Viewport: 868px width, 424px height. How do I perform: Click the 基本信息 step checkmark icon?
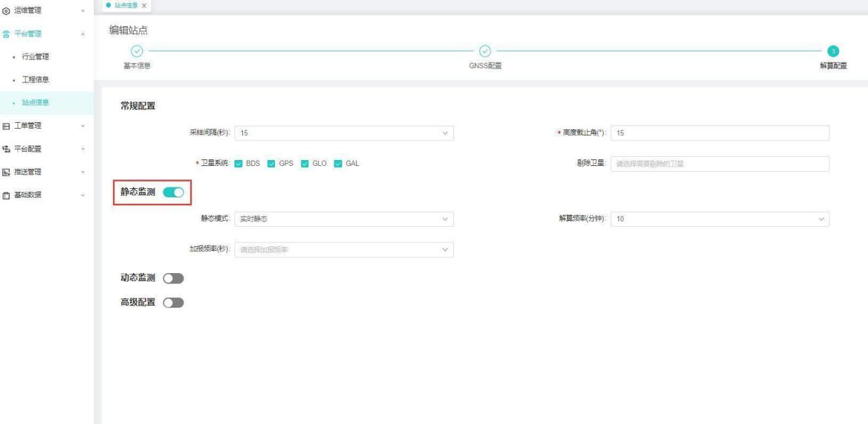pos(136,51)
